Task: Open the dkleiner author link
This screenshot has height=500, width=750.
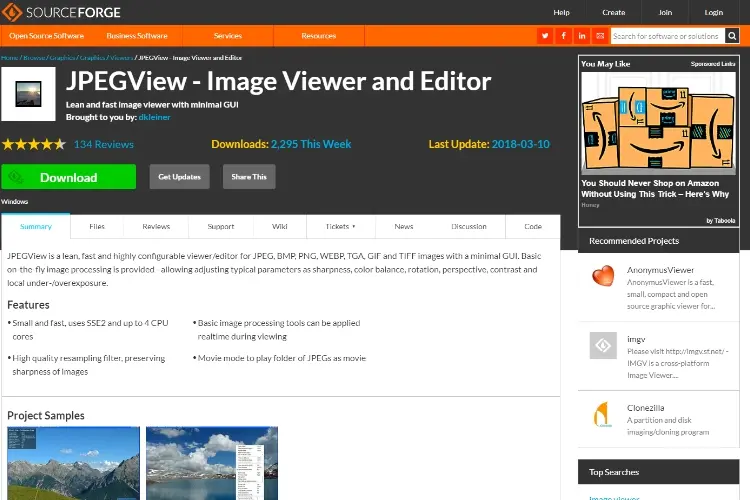Action: click(154, 117)
